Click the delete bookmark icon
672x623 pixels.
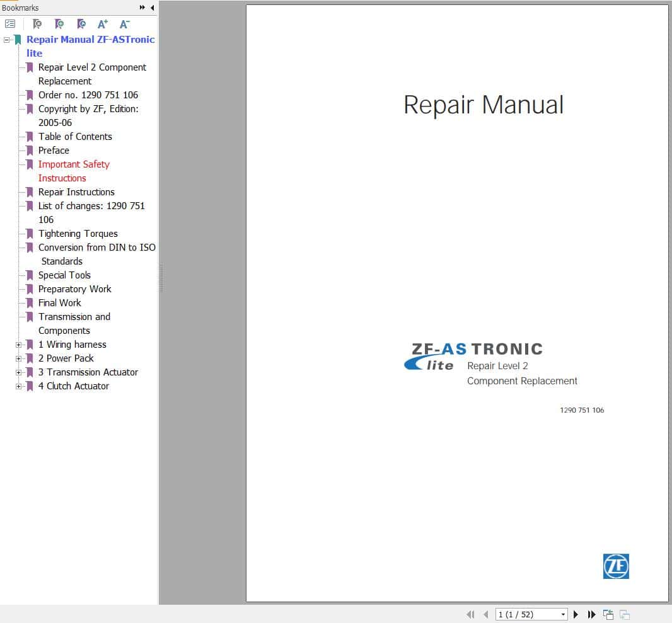37,24
